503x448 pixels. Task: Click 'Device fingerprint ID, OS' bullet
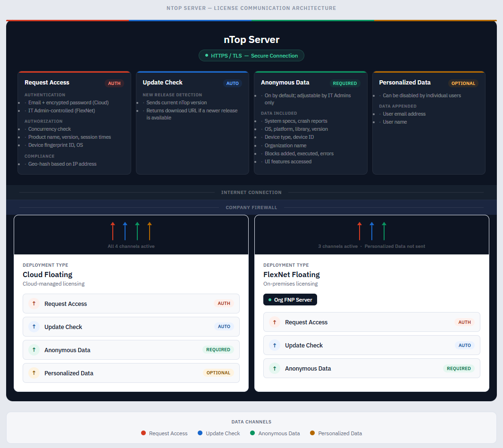click(x=56, y=145)
